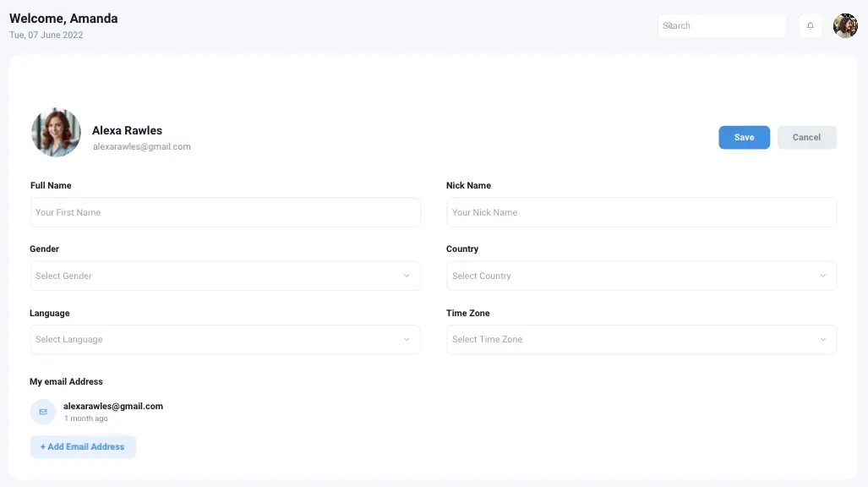The width and height of the screenshot is (868, 487).
Task: Click the 'Time Zone' label
Action: coord(467,313)
